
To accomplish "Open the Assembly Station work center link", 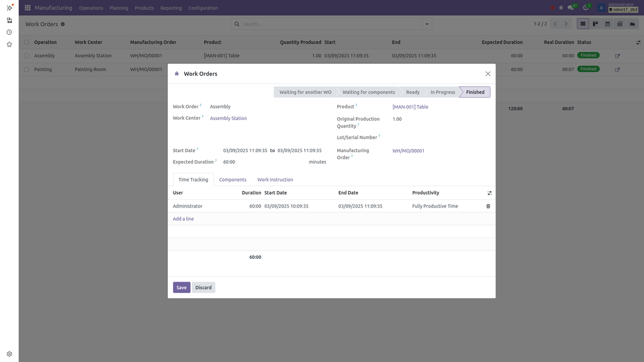I will [x=229, y=118].
